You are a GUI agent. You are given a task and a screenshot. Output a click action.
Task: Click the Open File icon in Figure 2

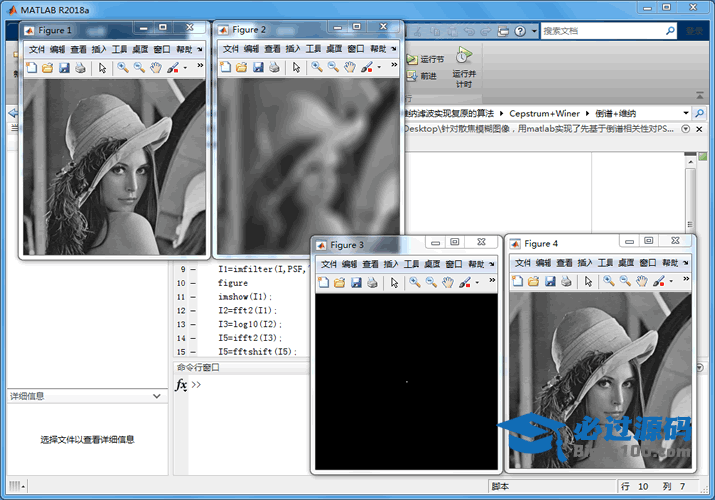(241, 67)
